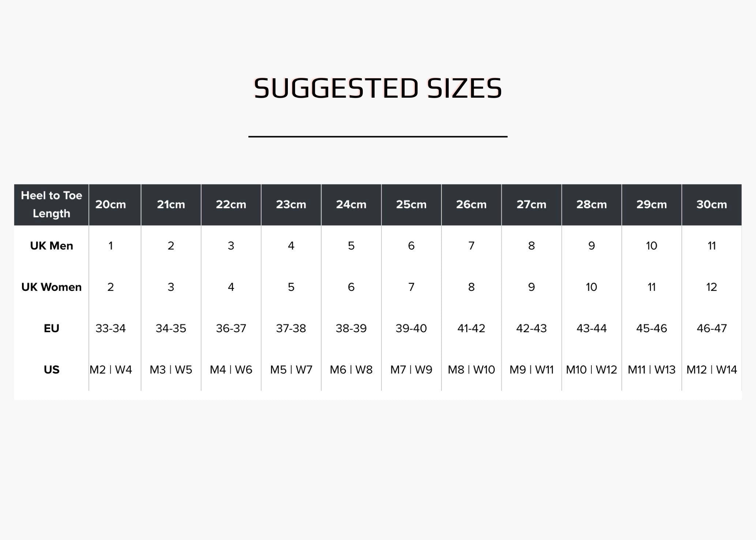Select the EU 46-47 cell

pyautogui.click(x=711, y=329)
